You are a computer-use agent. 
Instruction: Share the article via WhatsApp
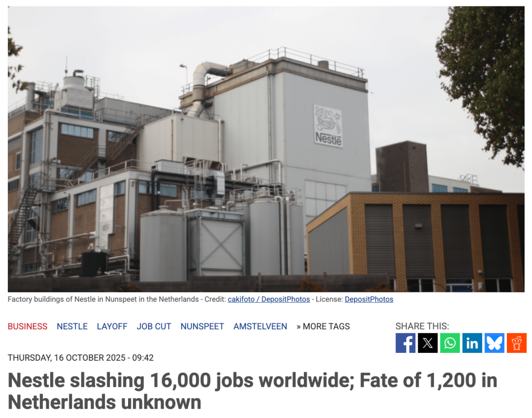coord(450,343)
